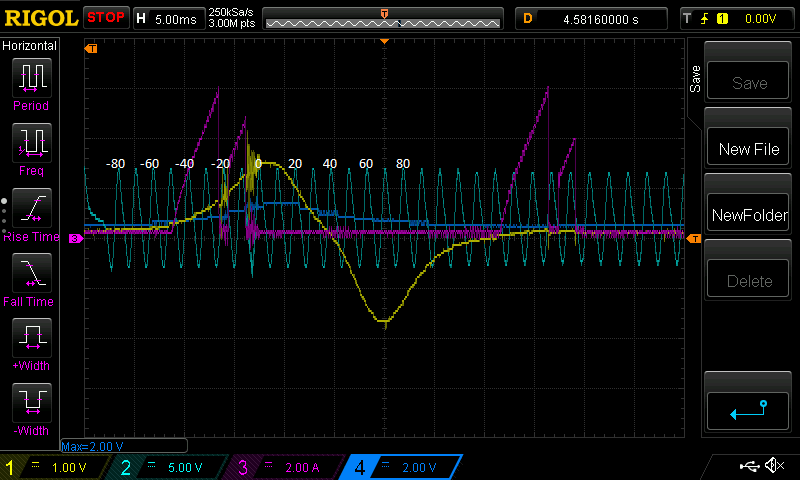
Task: Select the +Width measurement icon
Action: 32,338
